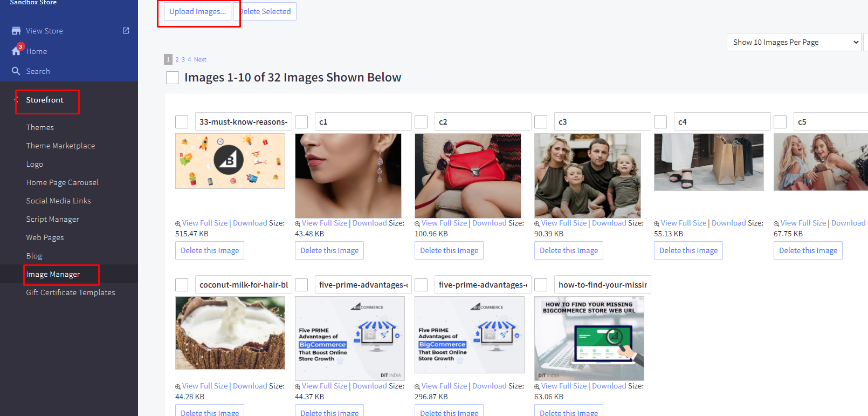The height and width of the screenshot is (416, 868).
Task: Click the family photo thumbnail for c3
Action: pyautogui.click(x=588, y=176)
